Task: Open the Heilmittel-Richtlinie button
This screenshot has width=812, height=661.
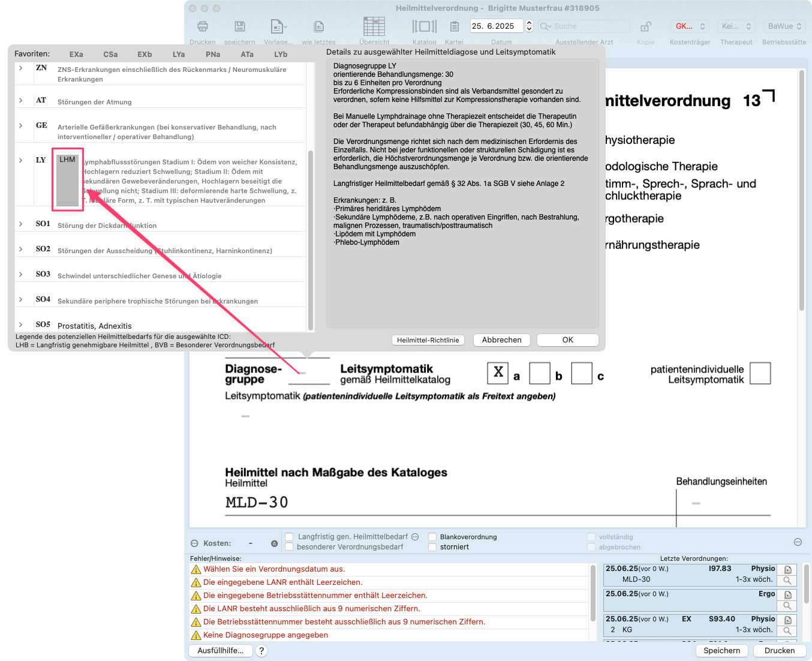Action: click(x=428, y=340)
